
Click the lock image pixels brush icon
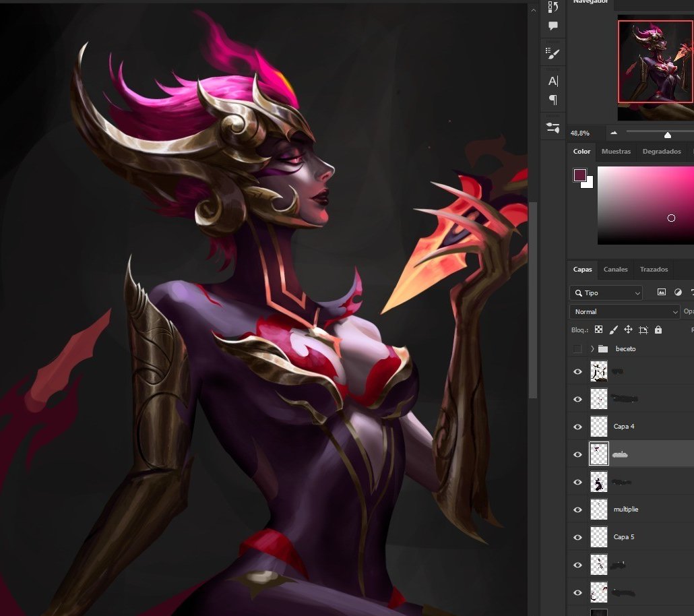(x=613, y=330)
